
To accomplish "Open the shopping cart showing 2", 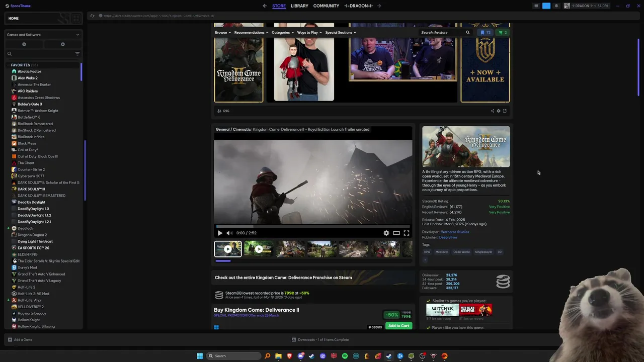I will click(503, 33).
